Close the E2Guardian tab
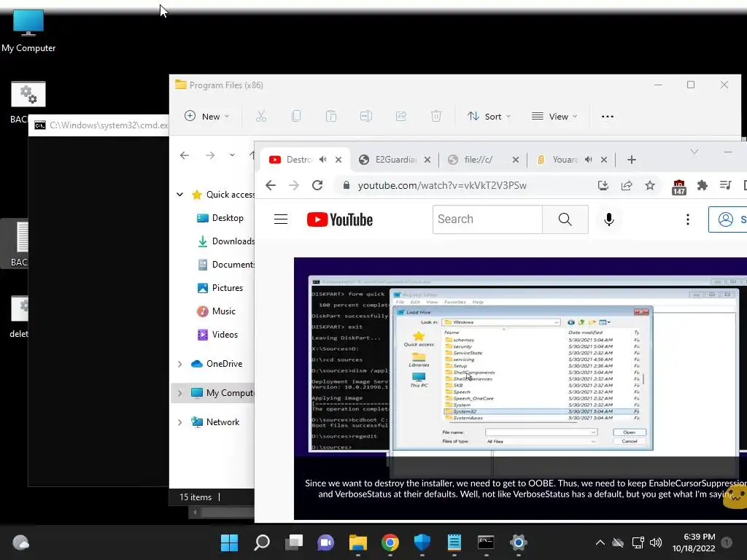 [x=427, y=160]
